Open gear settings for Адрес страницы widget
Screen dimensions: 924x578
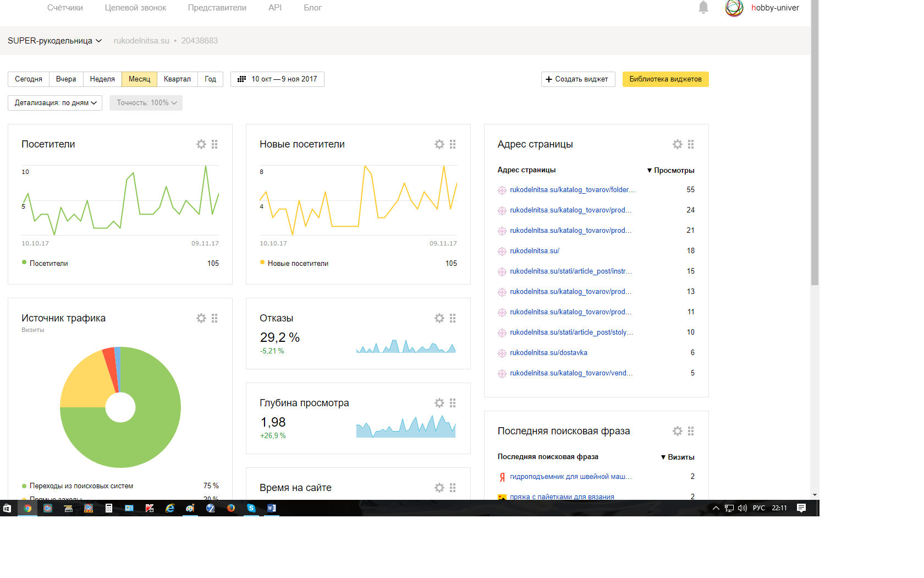tap(677, 144)
